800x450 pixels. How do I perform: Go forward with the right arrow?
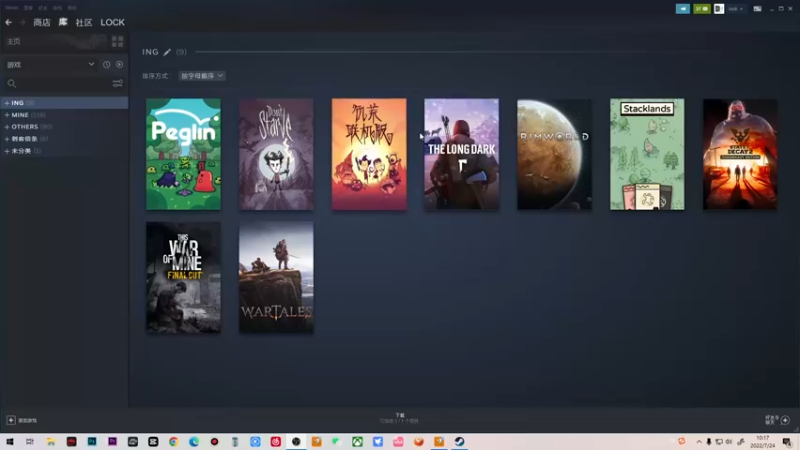coord(22,22)
